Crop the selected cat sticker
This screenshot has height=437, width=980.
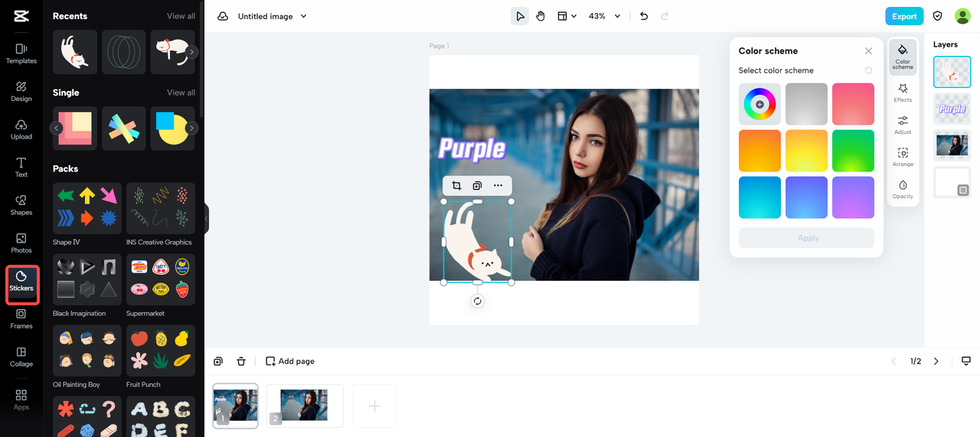tap(456, 185)
